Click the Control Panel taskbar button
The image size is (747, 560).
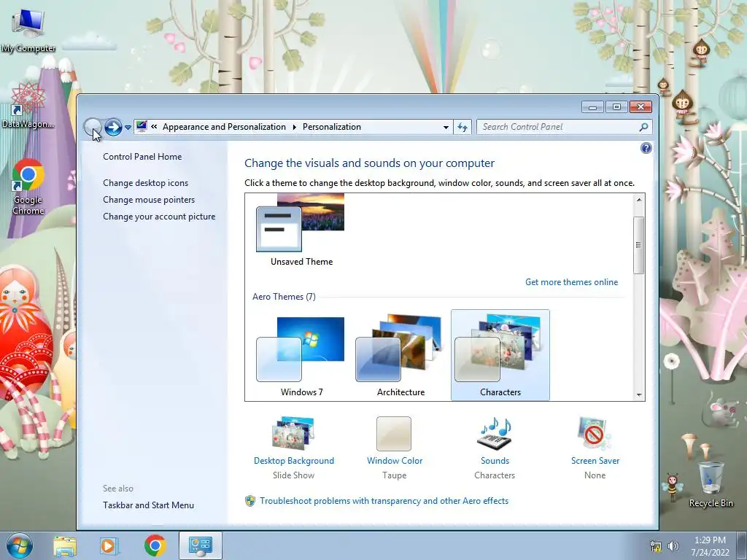tap(200, 545)
